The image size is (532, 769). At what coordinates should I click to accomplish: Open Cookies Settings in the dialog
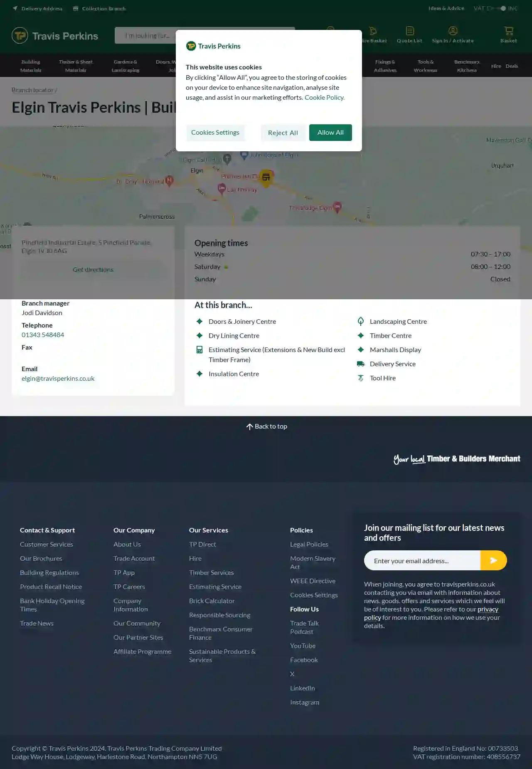215,133
